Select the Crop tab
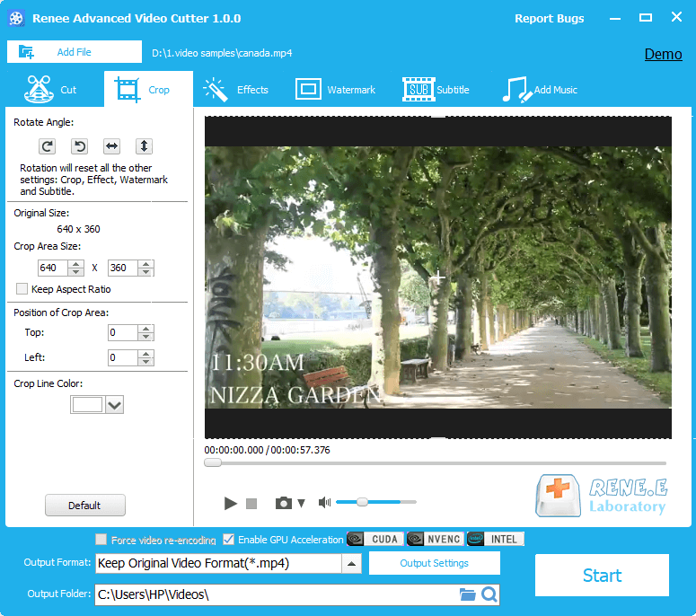This screenshot has height=616, width=696. (149, 89)
